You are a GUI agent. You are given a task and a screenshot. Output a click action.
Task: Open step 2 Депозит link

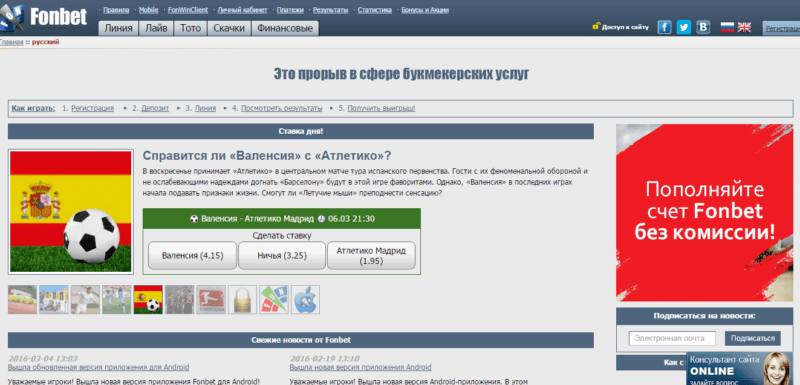coord(155,108)
